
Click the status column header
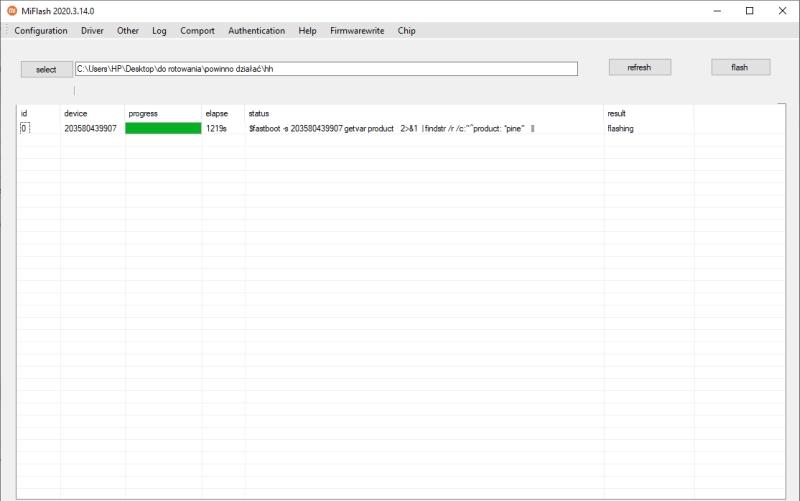coord(258,114)
